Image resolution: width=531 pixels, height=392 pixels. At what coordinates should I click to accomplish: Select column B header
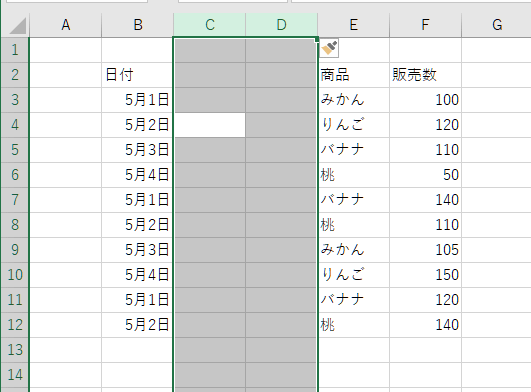pos(137,25)
